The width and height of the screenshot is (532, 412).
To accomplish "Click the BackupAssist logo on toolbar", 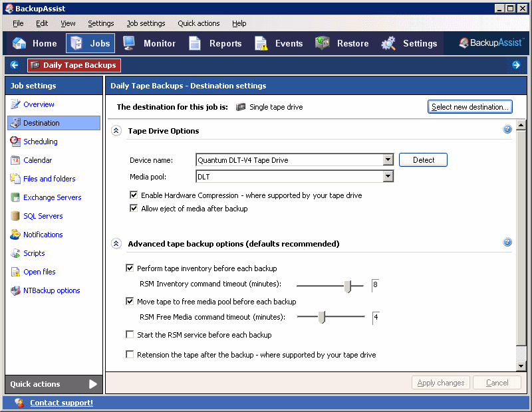I will click(x=491, y=43).
